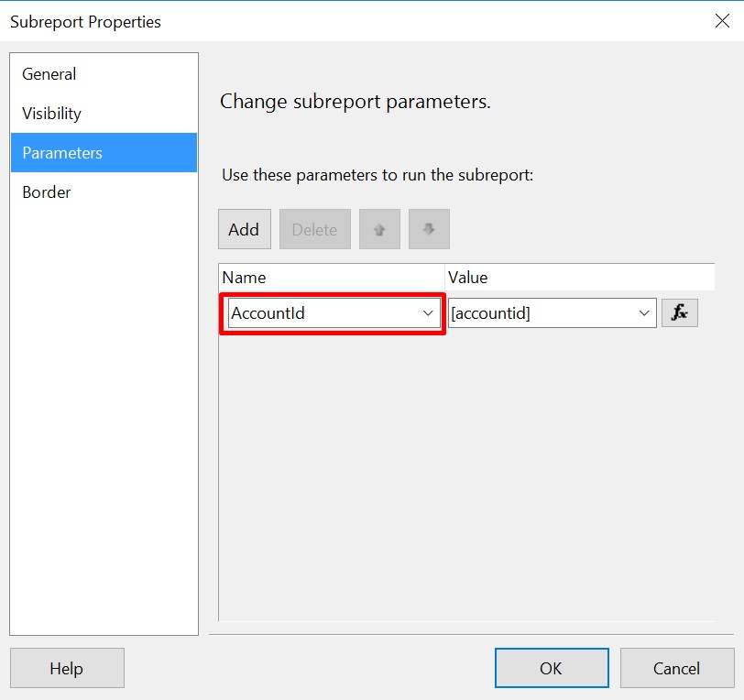Expand the AccountId name dropdown arrow
The width and height of the screenshot is (744, 700).
point(428,313)
